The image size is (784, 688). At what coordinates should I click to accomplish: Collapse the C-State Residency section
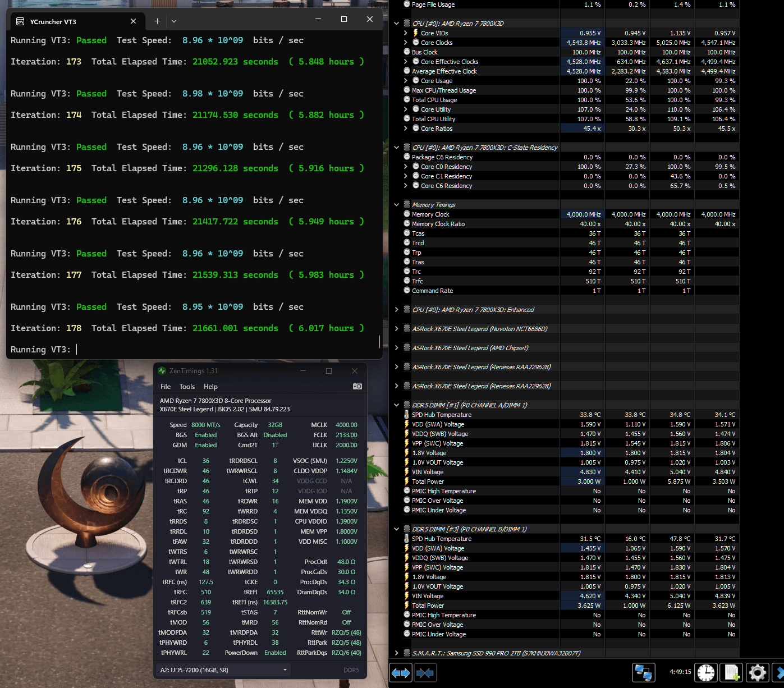(397, 148)
